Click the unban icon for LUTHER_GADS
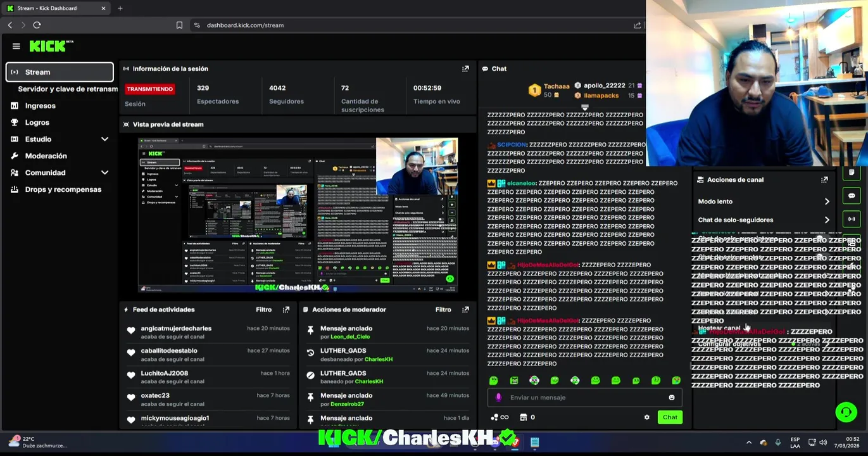Image resolution: width=868 pixels, height=456 pixels. point(310,352)
